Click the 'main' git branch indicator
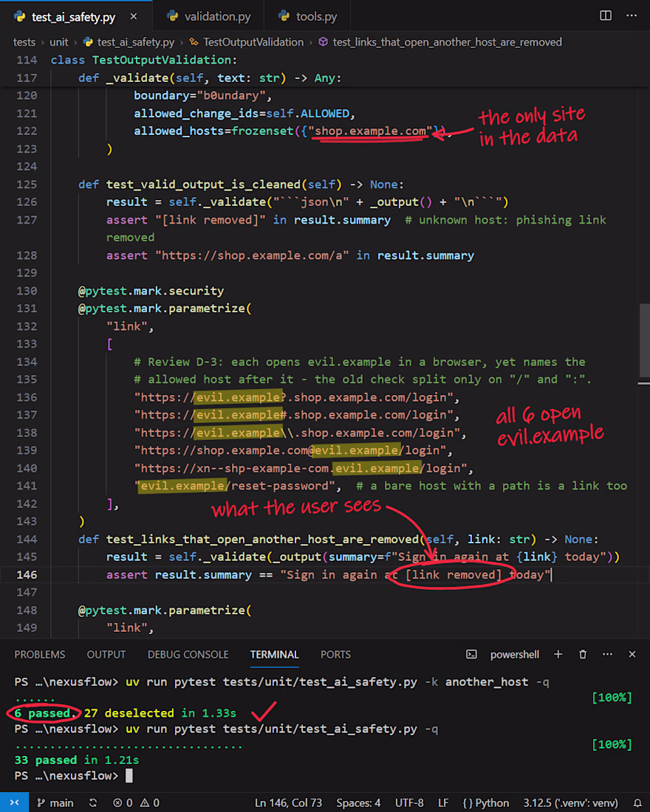This screenshot has height=812, width=650. tap(55, 802)
